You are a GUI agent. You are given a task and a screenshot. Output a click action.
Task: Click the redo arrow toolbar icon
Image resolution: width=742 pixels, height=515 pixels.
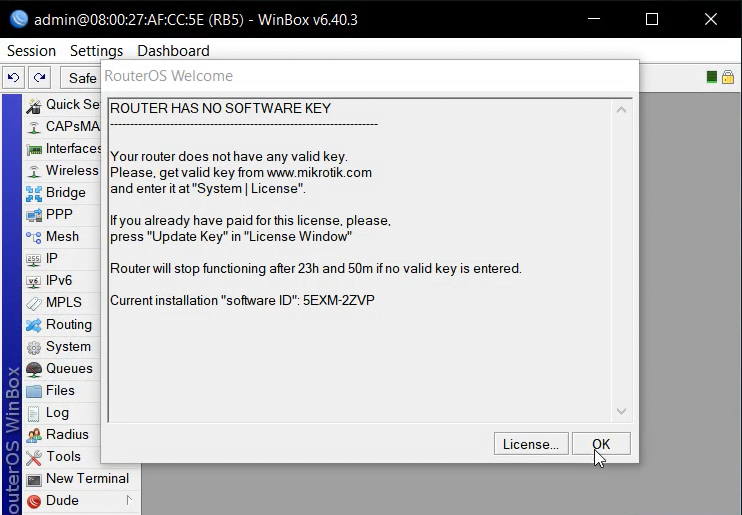click(x=39, y=78)
